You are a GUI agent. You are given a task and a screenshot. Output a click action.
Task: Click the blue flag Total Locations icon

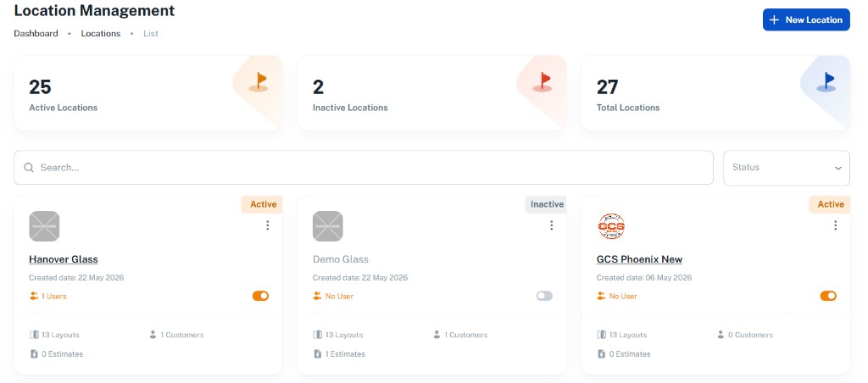pyautogui.click(x=826, y=82)
